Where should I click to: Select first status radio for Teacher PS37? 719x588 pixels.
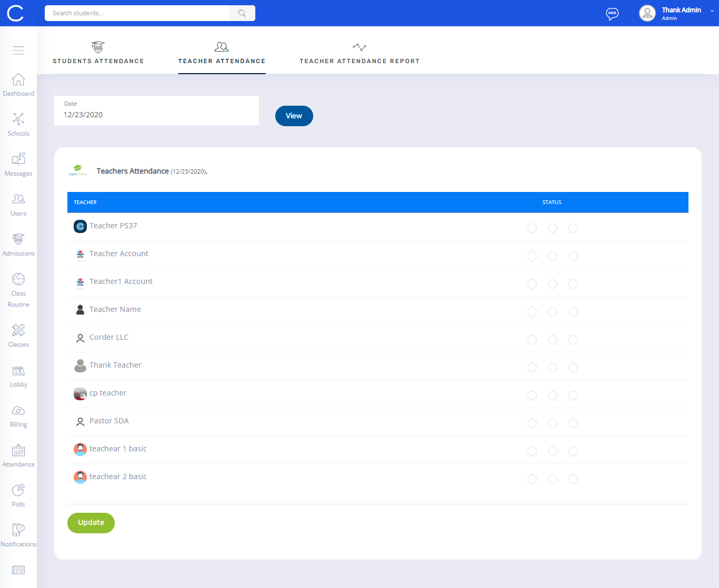click(532, 228)
